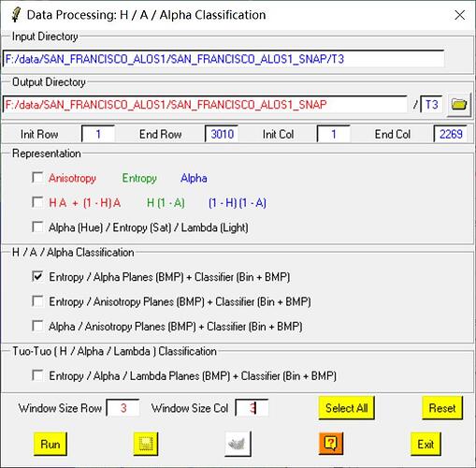Click the Output Directory path field
Viewport: 476px width, 468px height.
205,105
